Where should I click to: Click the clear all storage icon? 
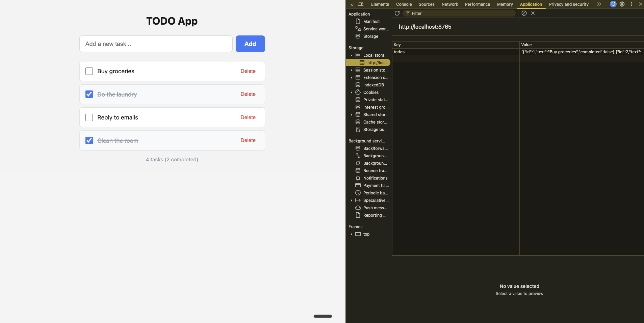coord(524,13)
